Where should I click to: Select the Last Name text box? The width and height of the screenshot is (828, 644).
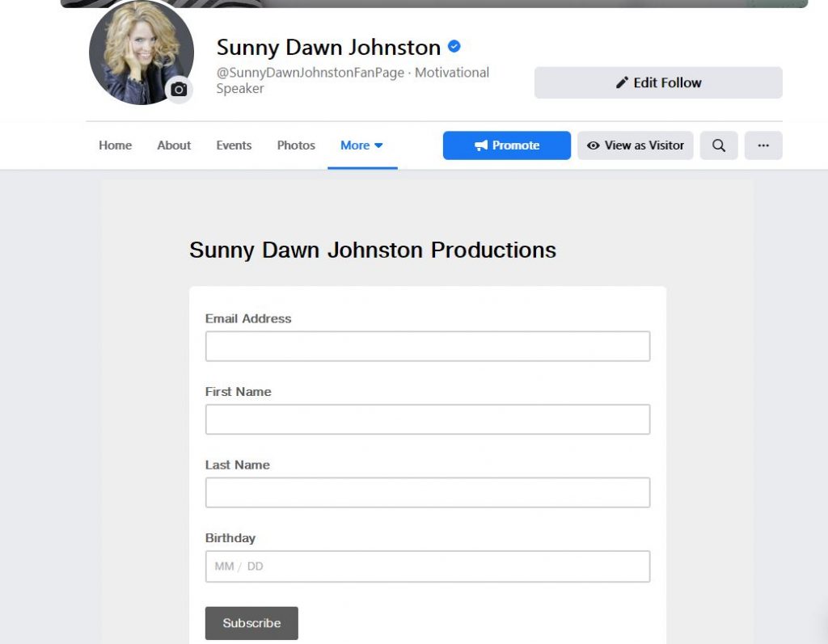tap(427, 493)
